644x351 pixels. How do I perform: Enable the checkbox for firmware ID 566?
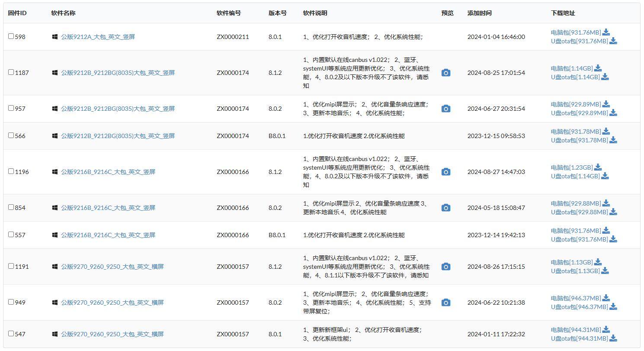[11, 135]
